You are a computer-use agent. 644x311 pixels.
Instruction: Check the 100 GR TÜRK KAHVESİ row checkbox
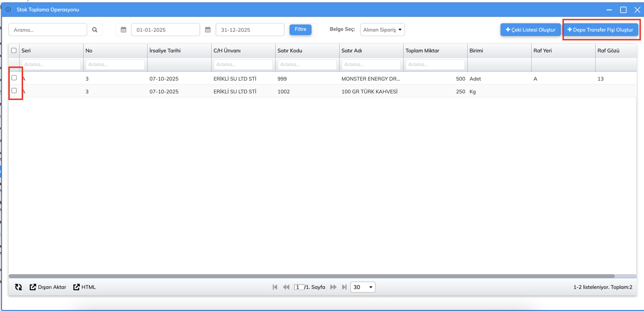point(14,91)
